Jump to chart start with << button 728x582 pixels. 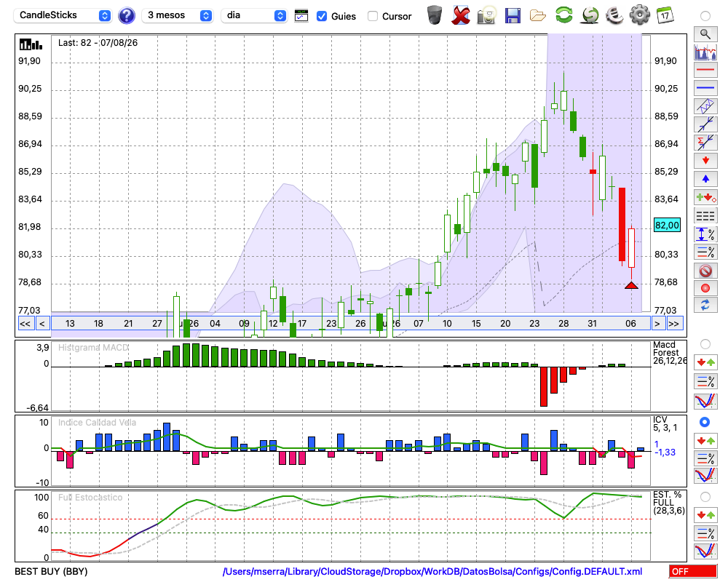pos(25,324)
